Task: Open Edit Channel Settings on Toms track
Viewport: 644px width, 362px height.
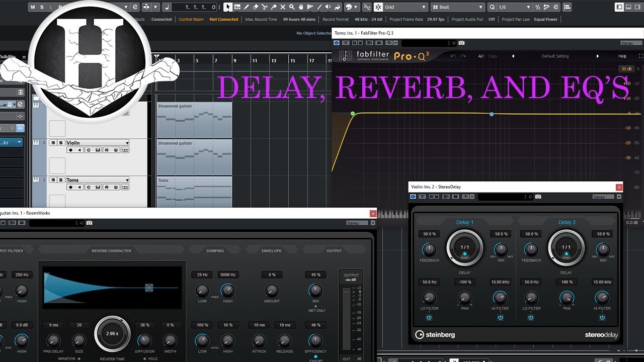Action: [x=89, y=187]
